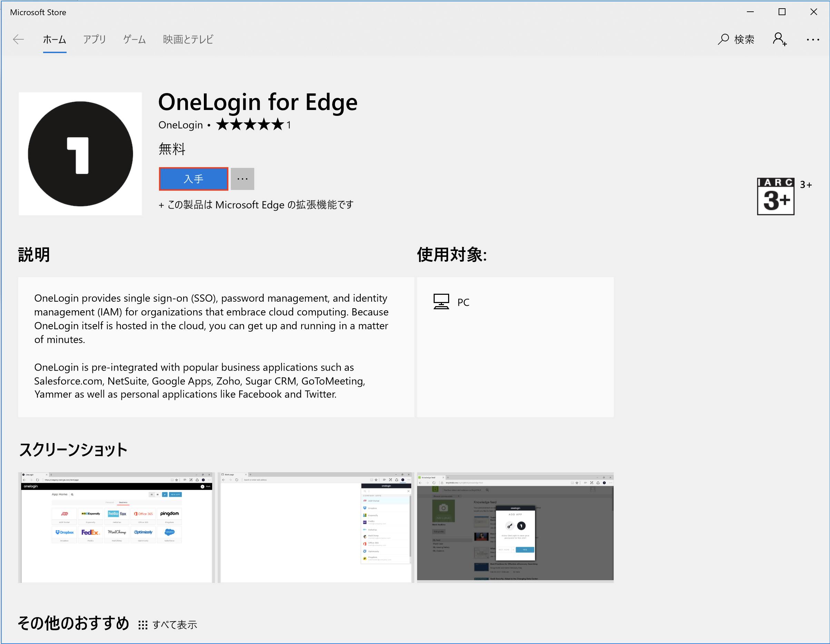Switch to the ゲーム tab
This screenshot has height=644, width=830.
[x=134, y=40]
